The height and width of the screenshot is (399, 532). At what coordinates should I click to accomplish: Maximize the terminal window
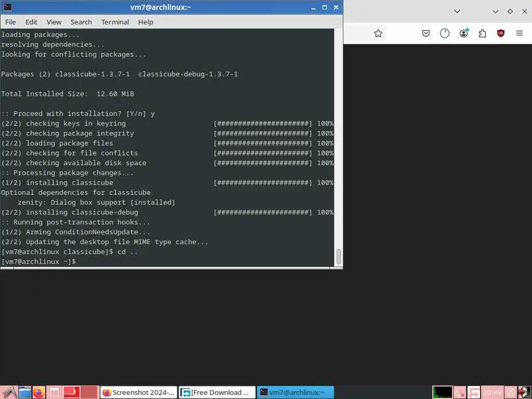(x=325, y=7)
